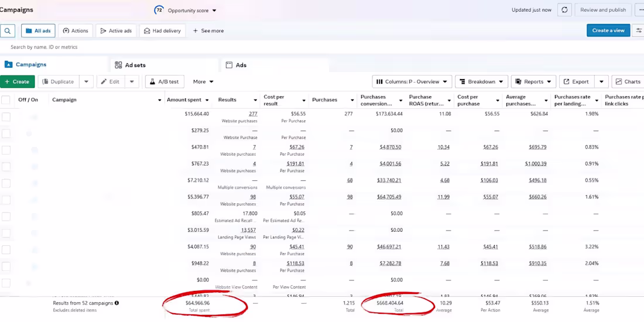Open the A/B test tool
Viewport: 644px width, 322px height.
pyautogui.click(x=165, y=82)
